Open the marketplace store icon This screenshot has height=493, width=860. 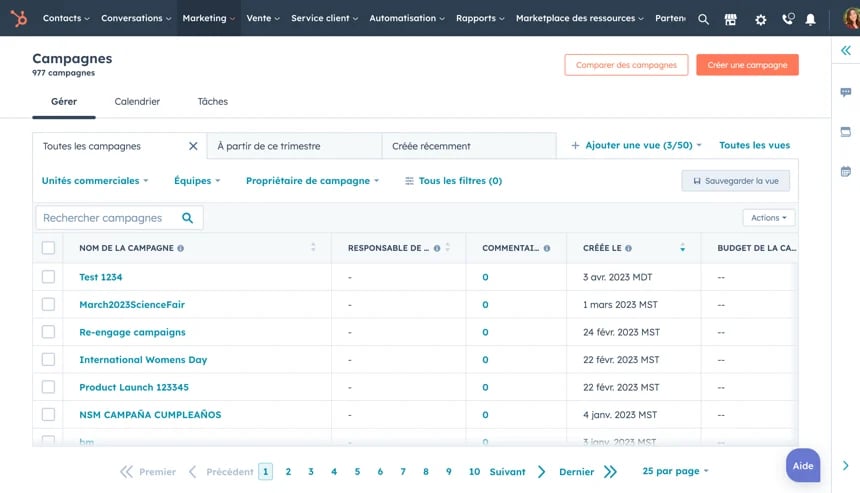(x=731, y=19)
